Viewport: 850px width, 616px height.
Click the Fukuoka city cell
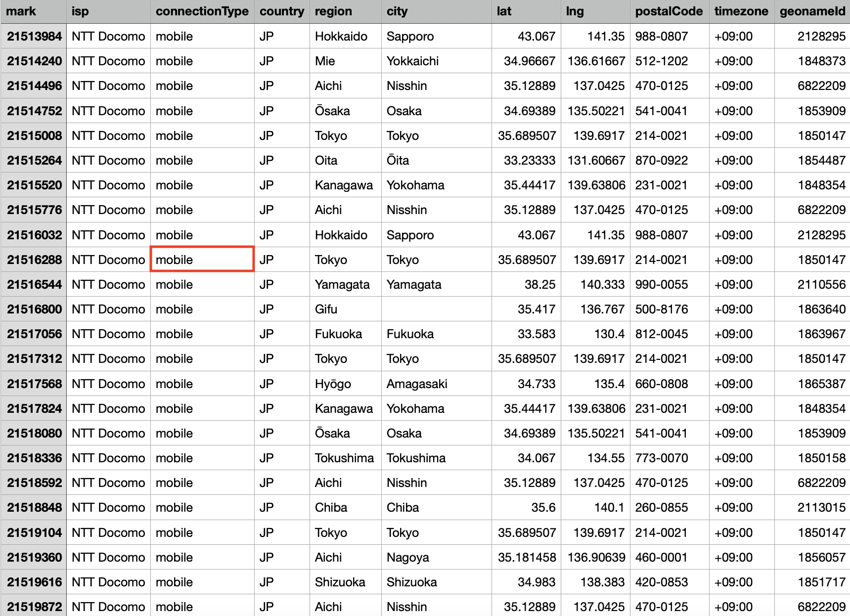click(x=437, y=334)
